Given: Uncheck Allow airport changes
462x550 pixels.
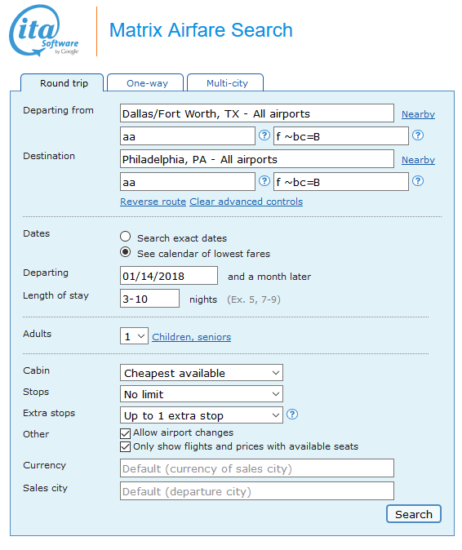Looking at the screenshot, I should (x=125, y=433).
